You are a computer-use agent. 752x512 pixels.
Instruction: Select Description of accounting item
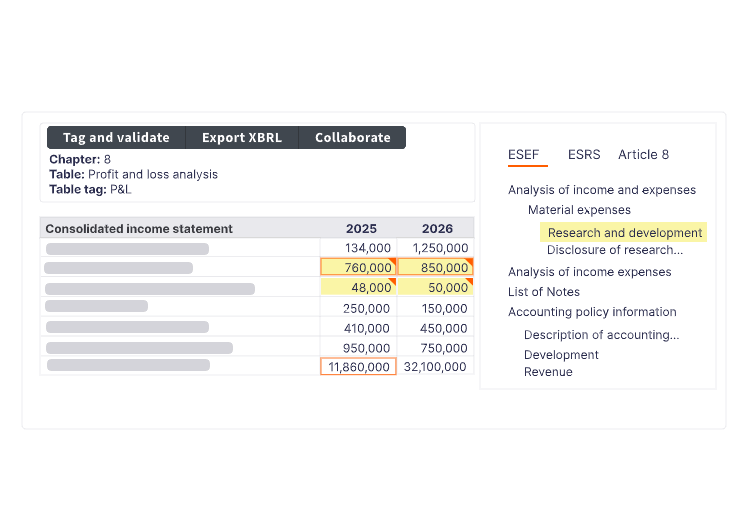pyautogui.click(x=601, y=335)
